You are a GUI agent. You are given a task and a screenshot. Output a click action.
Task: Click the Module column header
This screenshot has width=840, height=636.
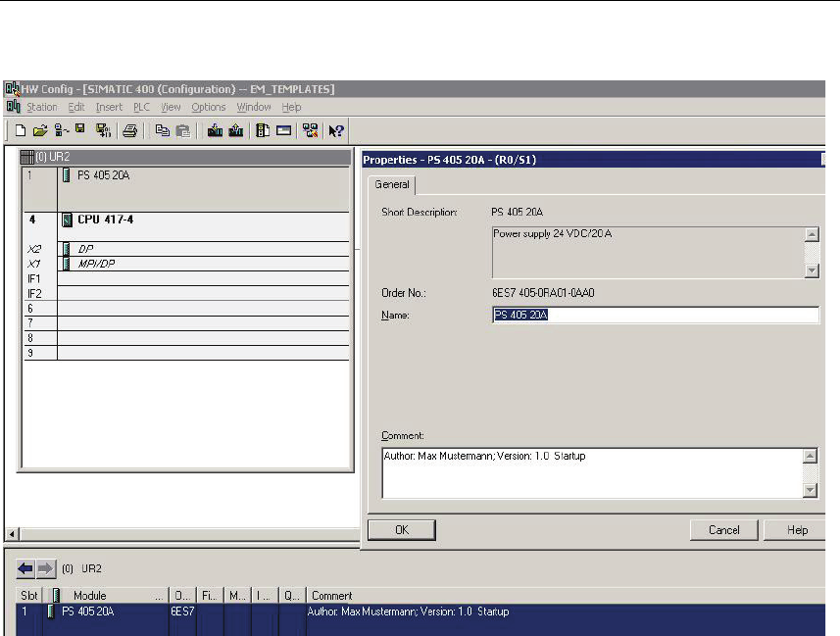point(107,595)
